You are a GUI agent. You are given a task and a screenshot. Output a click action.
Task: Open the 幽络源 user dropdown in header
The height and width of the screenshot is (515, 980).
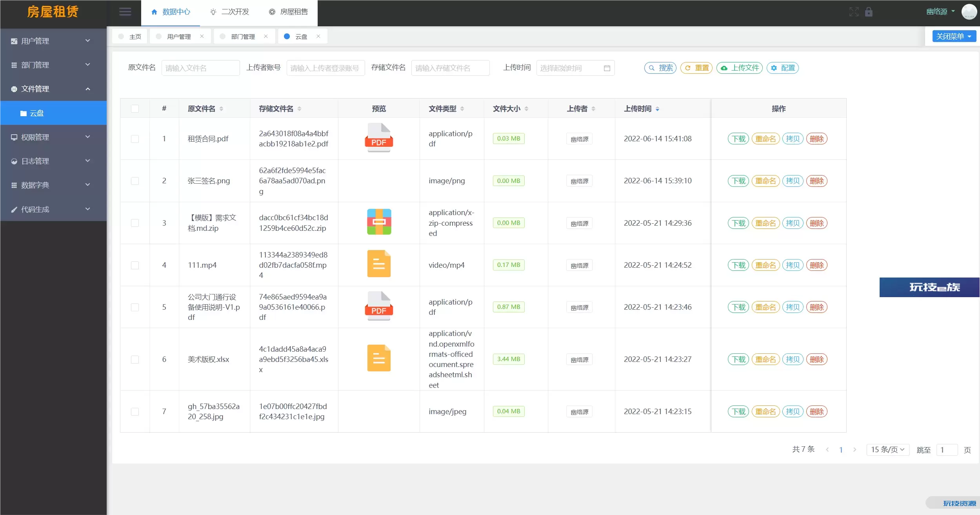click(940, 12)
